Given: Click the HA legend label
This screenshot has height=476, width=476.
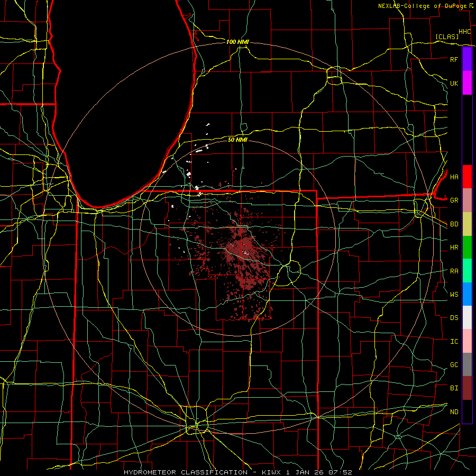Looking at the screenshot, I should coord(454,177).
